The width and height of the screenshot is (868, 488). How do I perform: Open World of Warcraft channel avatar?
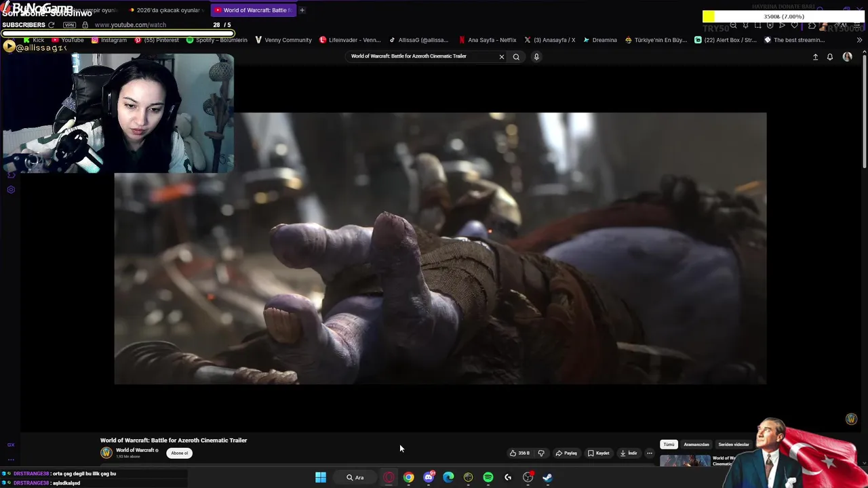click(106, 453)
